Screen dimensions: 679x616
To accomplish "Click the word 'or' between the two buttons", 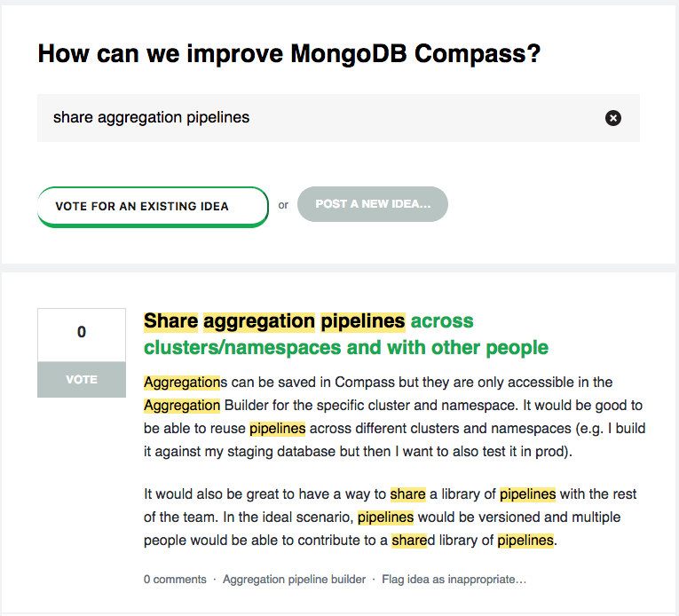I will click(283, 205).
